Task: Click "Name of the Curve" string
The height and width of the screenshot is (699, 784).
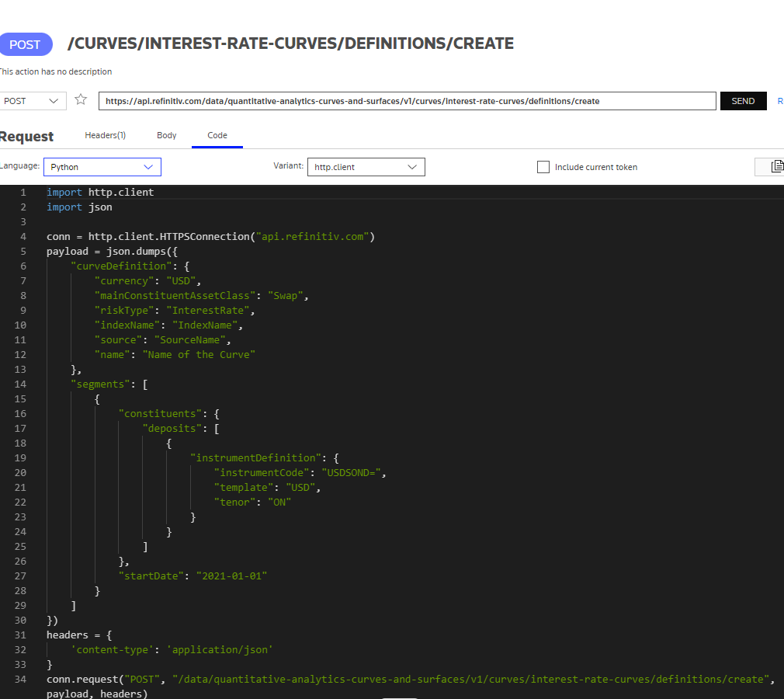Action: pos(199,355)
